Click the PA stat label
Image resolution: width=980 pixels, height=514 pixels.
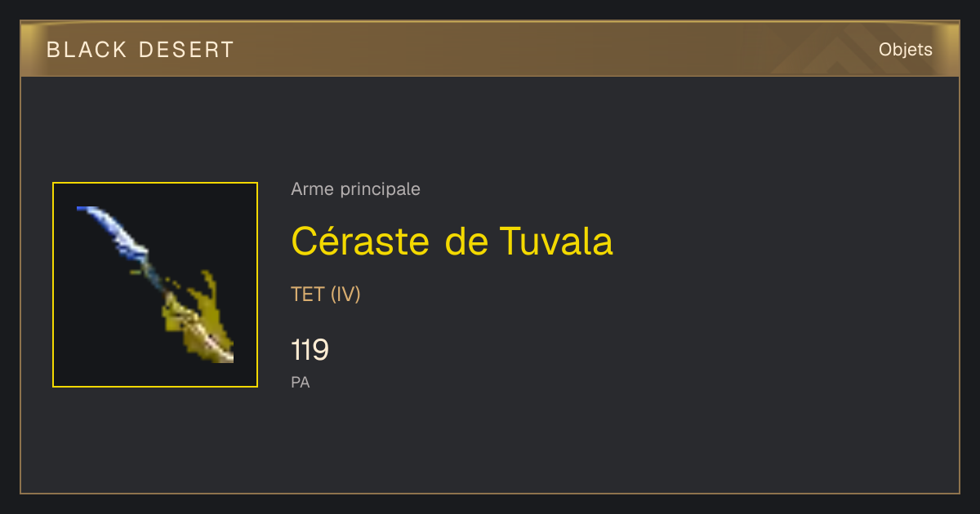(301, 382)
